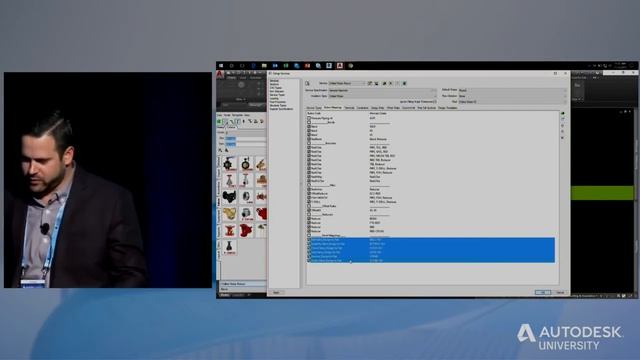
Task: Open the Service Specification dropdown
Action: click(382, 90)
